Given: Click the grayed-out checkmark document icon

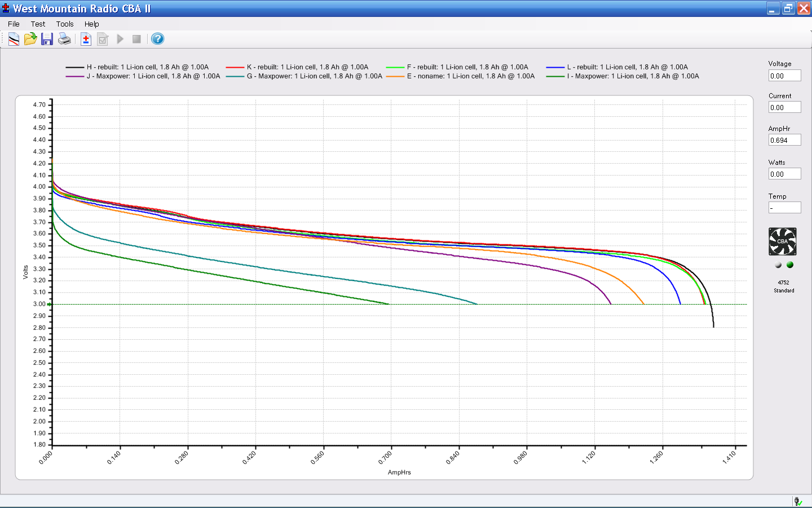Looking at the screenshot, I should pyautogui.click(x=103, y=39).
